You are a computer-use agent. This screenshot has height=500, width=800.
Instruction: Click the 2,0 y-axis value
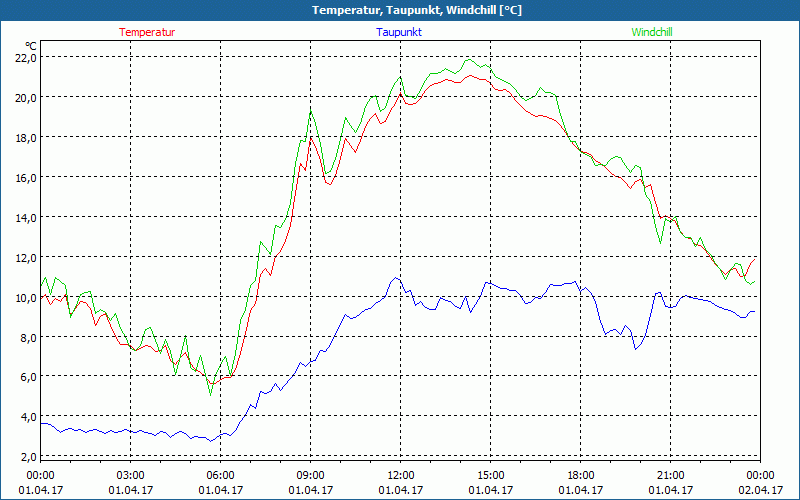tap(28, 457)
